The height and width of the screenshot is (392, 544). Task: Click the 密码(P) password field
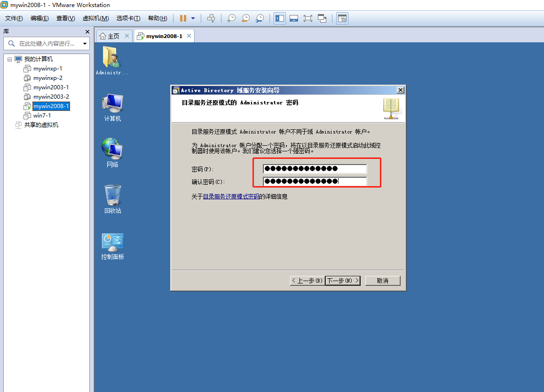point(315,169)
